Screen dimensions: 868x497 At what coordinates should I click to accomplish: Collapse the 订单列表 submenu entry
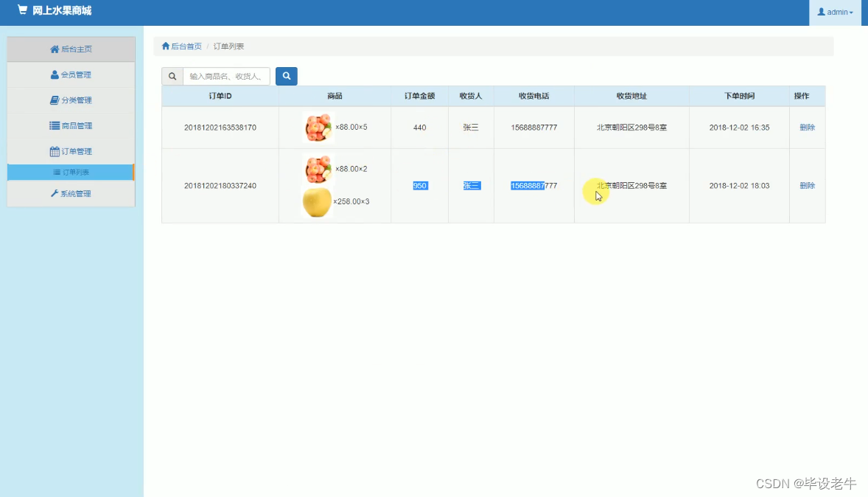click(x=71, y=172)
